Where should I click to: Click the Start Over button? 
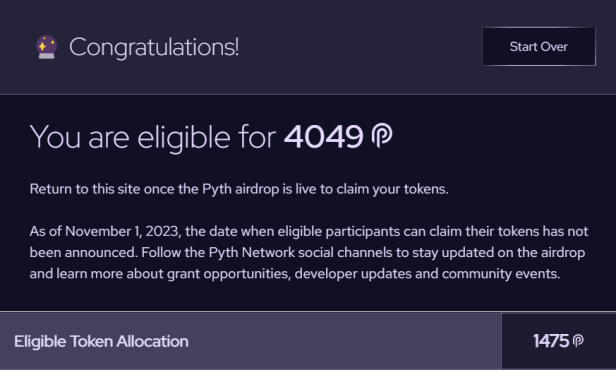[x=539, y=46]
